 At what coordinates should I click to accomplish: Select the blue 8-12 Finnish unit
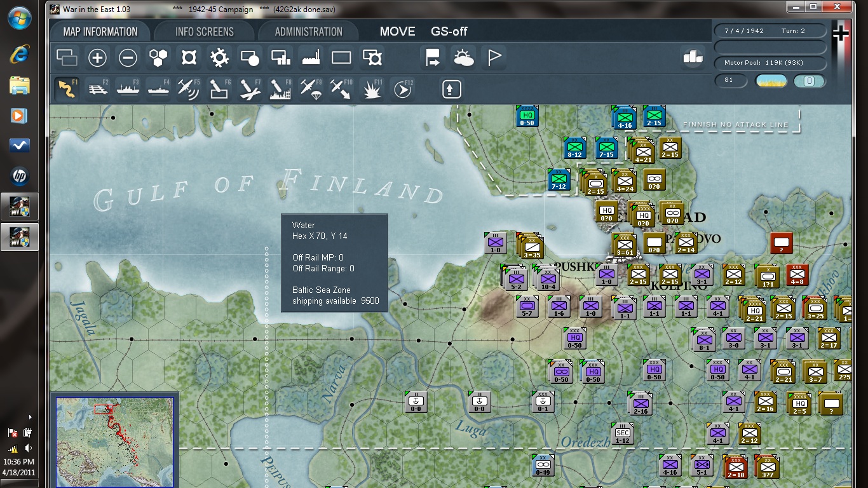click(574, 148)
